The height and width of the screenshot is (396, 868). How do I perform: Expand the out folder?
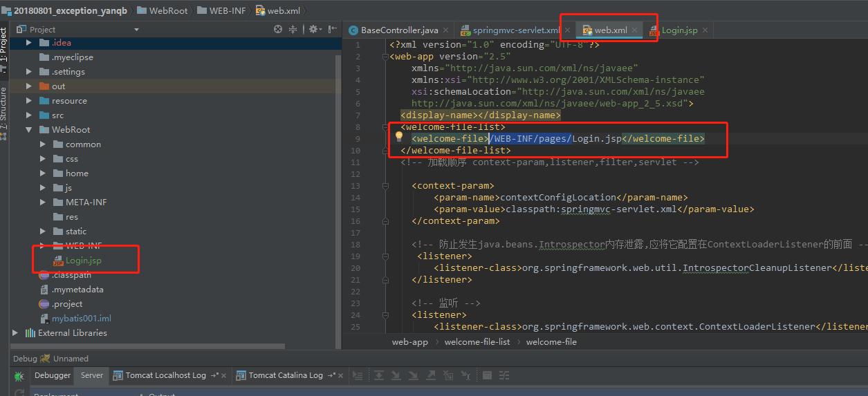(x=28, y=86)
